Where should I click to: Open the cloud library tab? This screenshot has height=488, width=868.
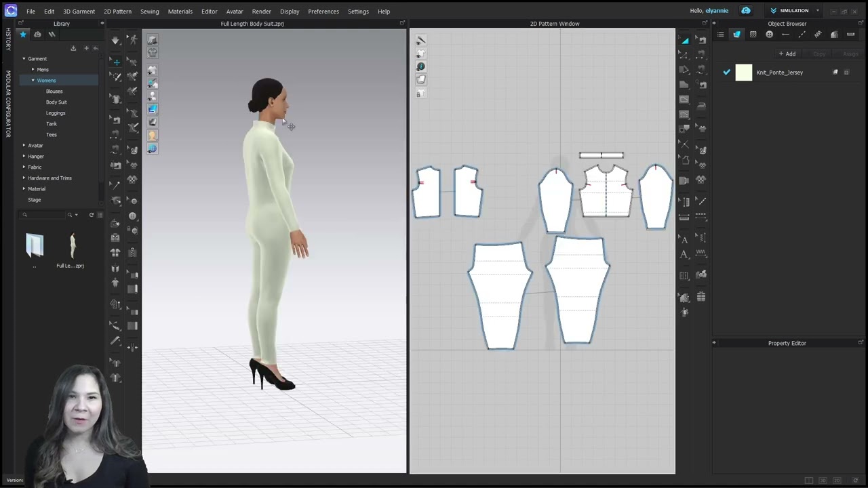click(37, 35)
